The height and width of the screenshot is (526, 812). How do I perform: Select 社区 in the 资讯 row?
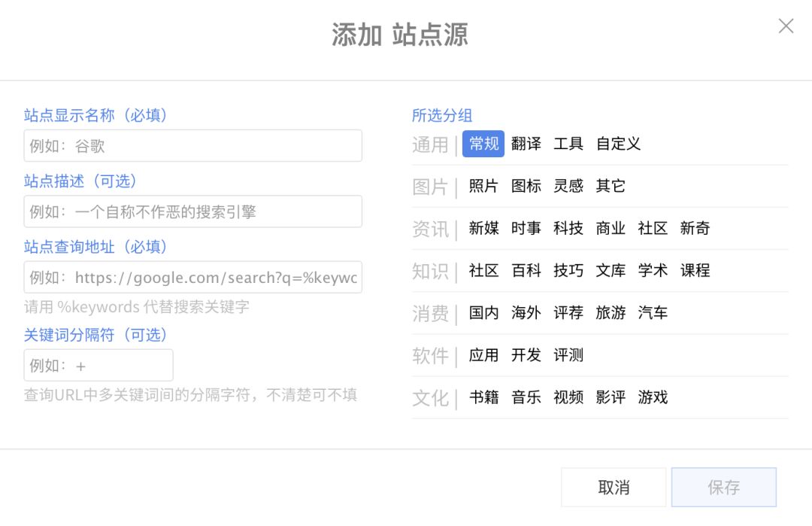click(653, 228)
